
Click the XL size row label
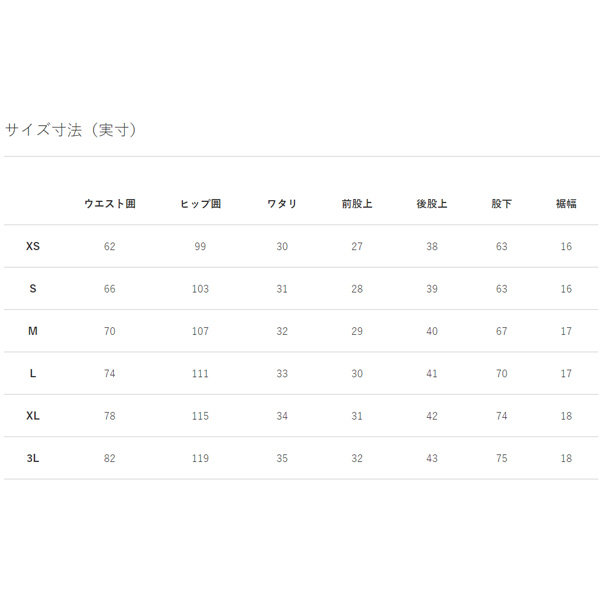tap(33, 416)
